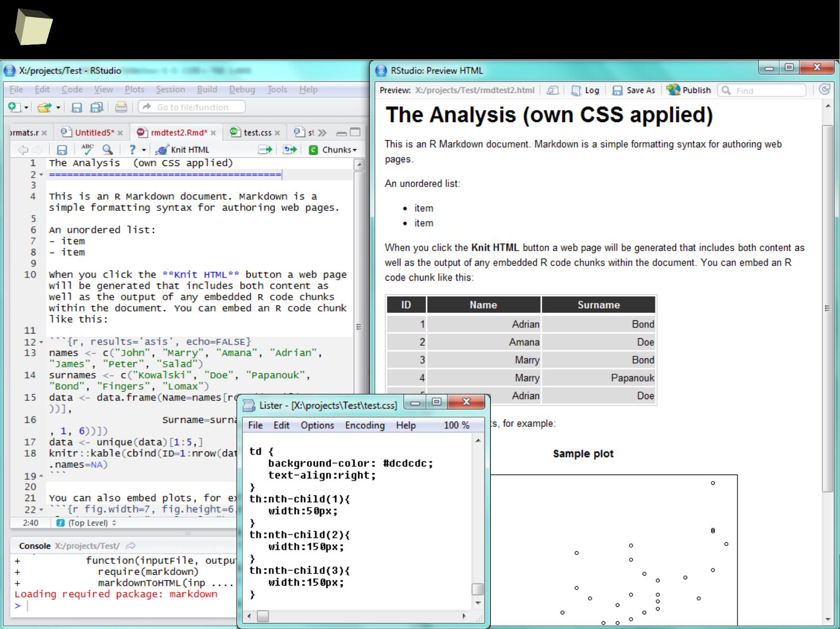Screen dimensions: 840x629
Task: Click the source editor vertical scrollbar thumb
Action: 359,327
